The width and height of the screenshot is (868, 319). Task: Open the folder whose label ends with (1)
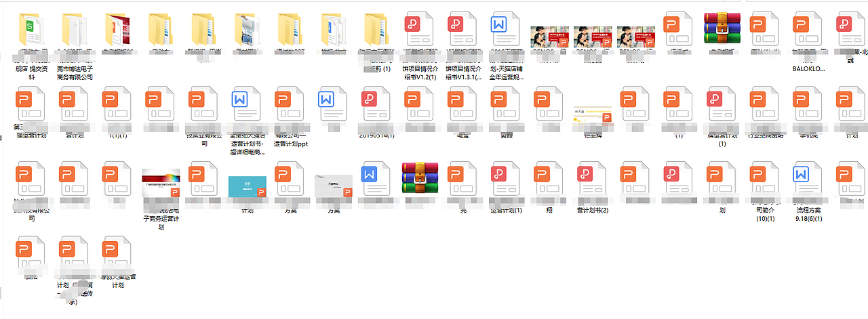tap(378, 30)
